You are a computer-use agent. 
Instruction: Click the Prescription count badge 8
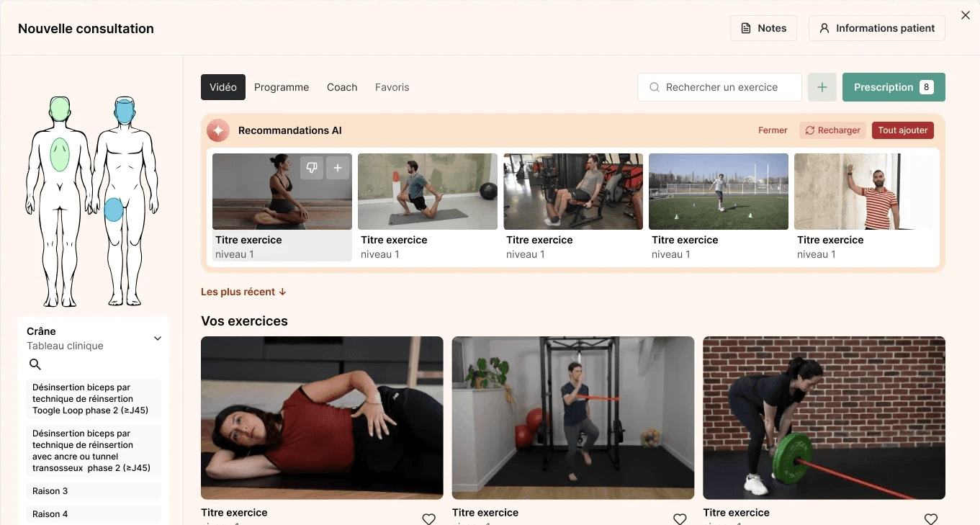pos(927,87)
